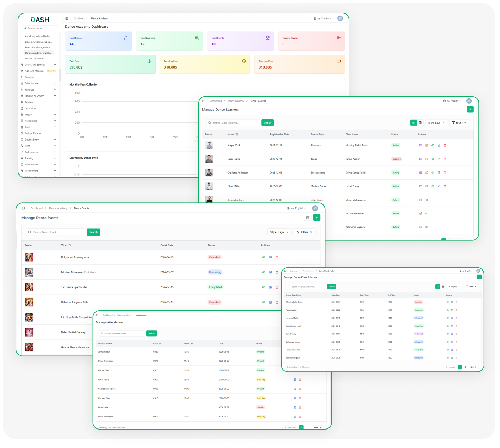This screenshot has width=500, height=448.
Task: Open Filters dropdown in Dance Learners window
Action: click(460, 122)
